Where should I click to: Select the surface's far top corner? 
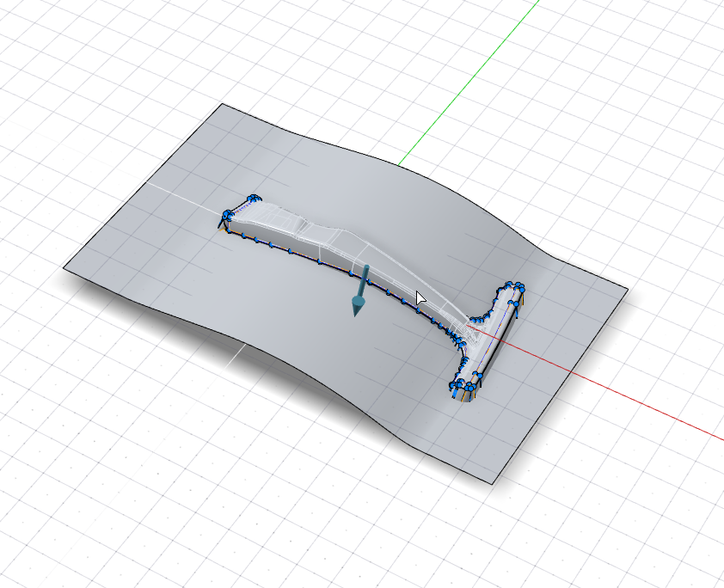tap(223, 104)
